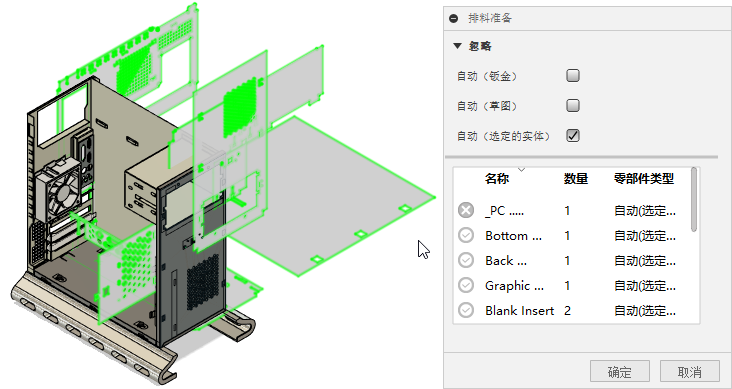Screen dimensions: 732x389
Task: Toggle the check icon for Bottom row
Action: (465, 235)
